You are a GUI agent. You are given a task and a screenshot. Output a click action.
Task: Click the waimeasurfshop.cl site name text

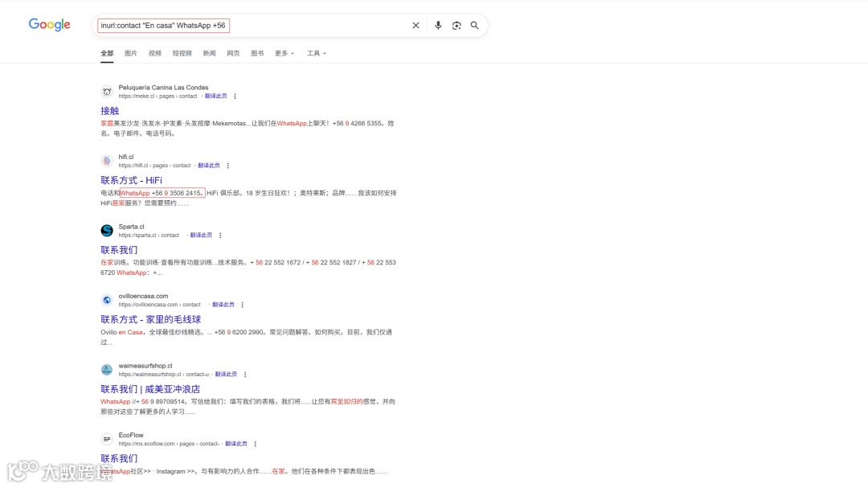(x=145, y=366)
